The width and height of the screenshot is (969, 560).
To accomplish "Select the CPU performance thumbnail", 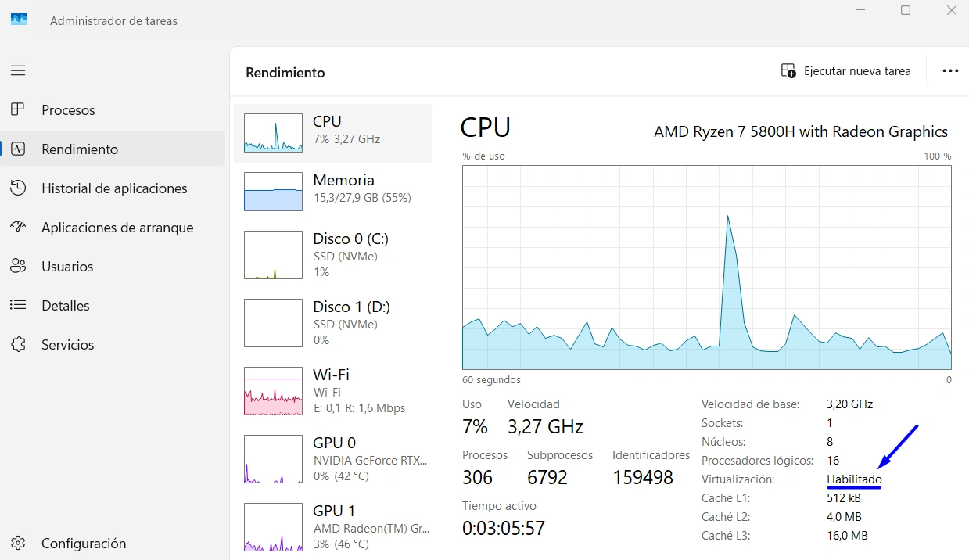I will 273,133.
